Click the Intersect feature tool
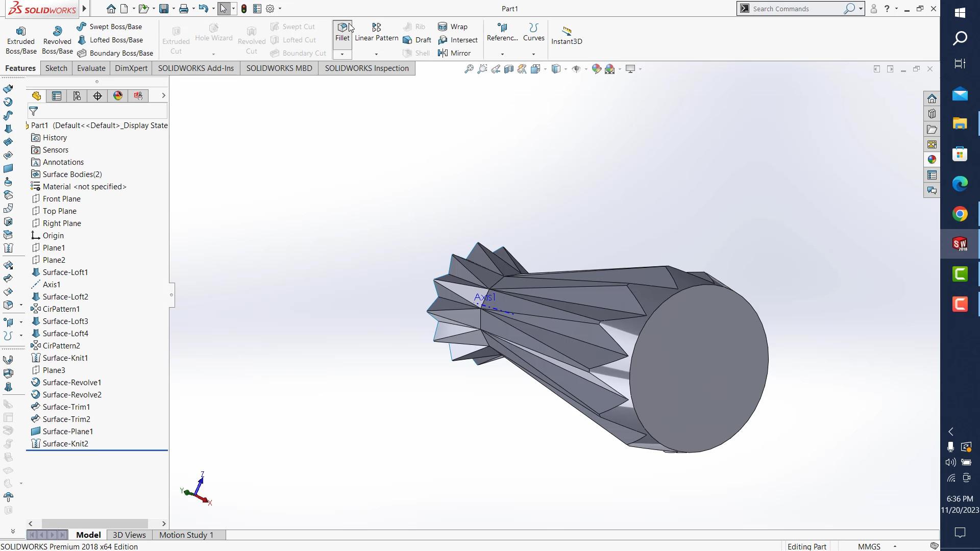The height and width of the screenshot is (551, 980). click(x=458, y=40)
